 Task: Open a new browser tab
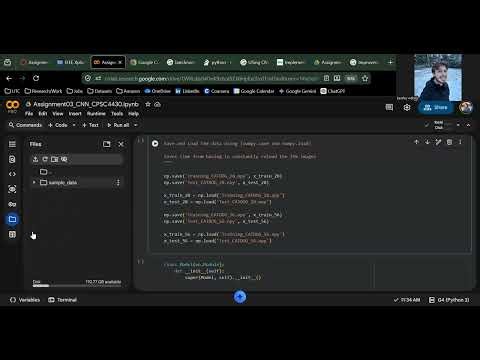pos(390,62)
